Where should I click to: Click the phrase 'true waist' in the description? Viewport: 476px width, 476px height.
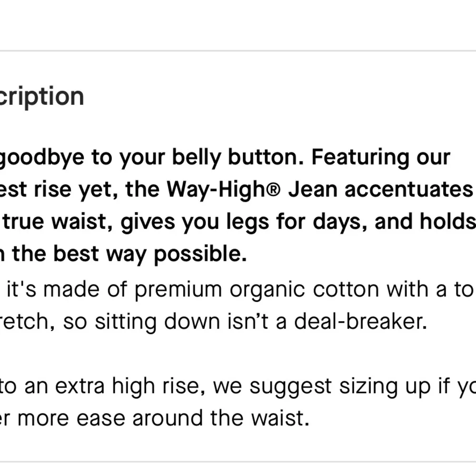tap(58, 222)
